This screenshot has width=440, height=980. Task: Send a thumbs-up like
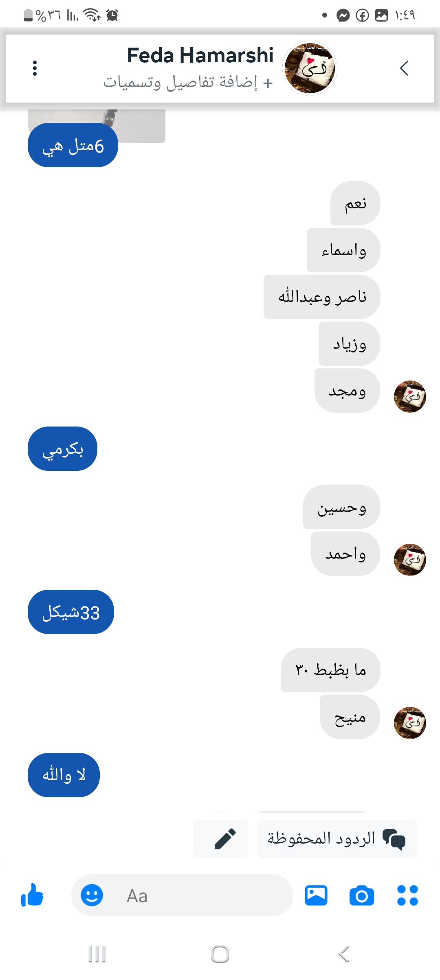point(32,895)
